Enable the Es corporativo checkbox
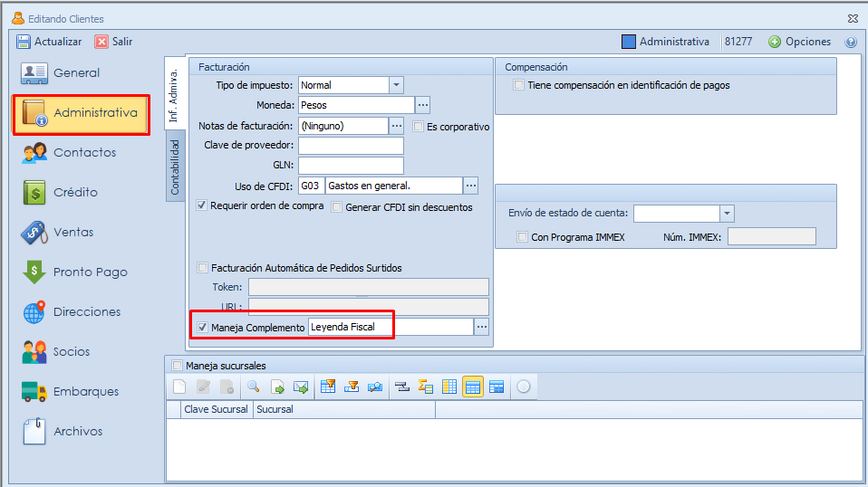 pos(419,127)
